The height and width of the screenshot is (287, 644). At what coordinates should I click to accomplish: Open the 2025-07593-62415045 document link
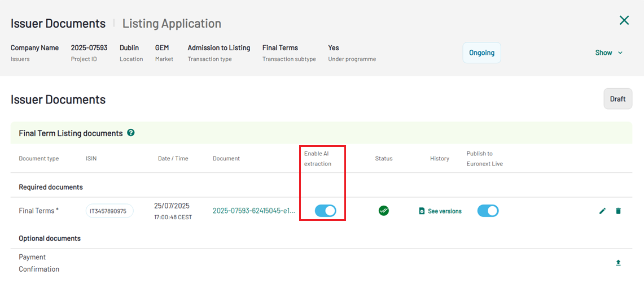(254, 211)
